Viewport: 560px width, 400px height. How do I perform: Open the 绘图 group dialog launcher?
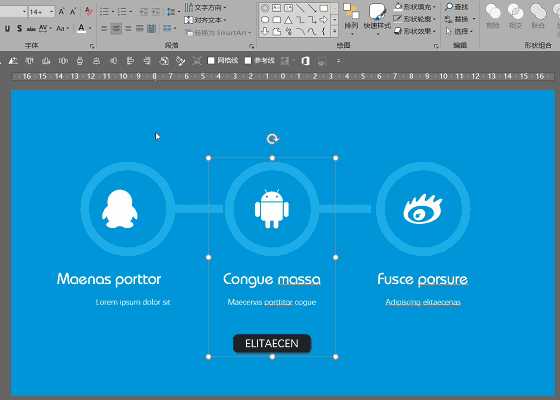436,46
